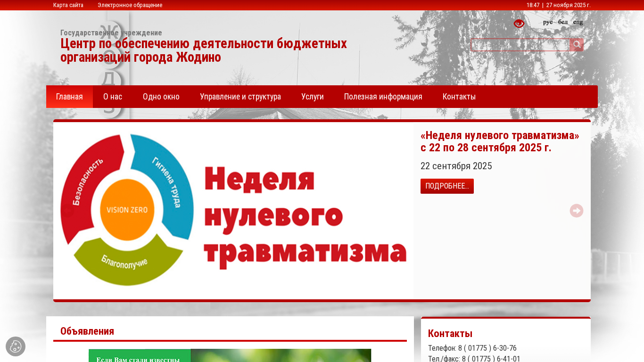Go back with the faint left slider arrow

click(68, 211)
